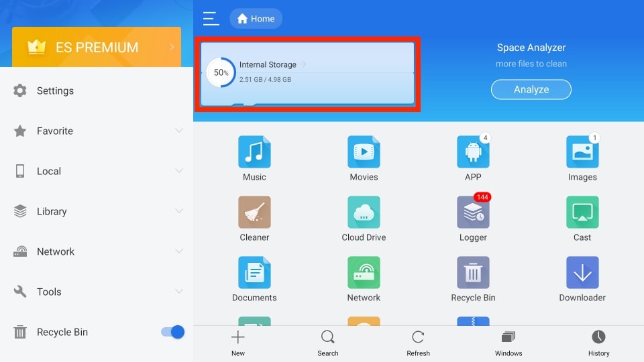The width and height of the screenshot is (644, 362).
Task: Open the ES PREMIUM banner
Action: (x=97, y=47)
